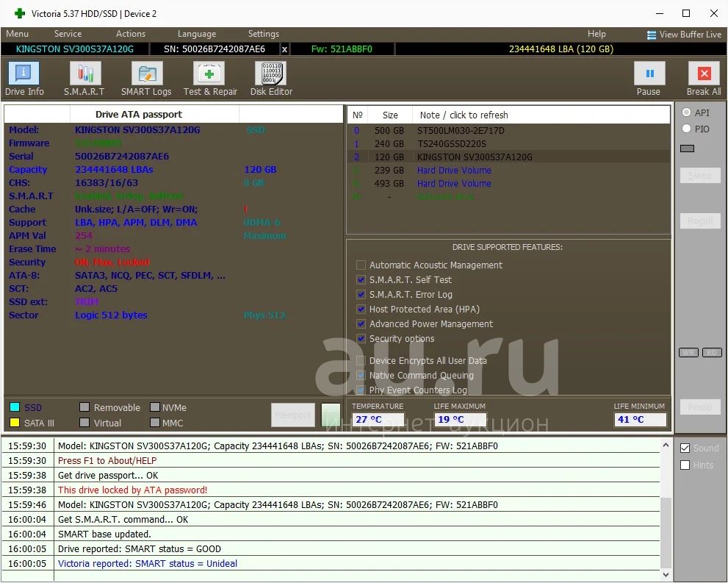Viewport: 728px width, 583px height.
Task: Open the Service menu
Action: point(68,34)
